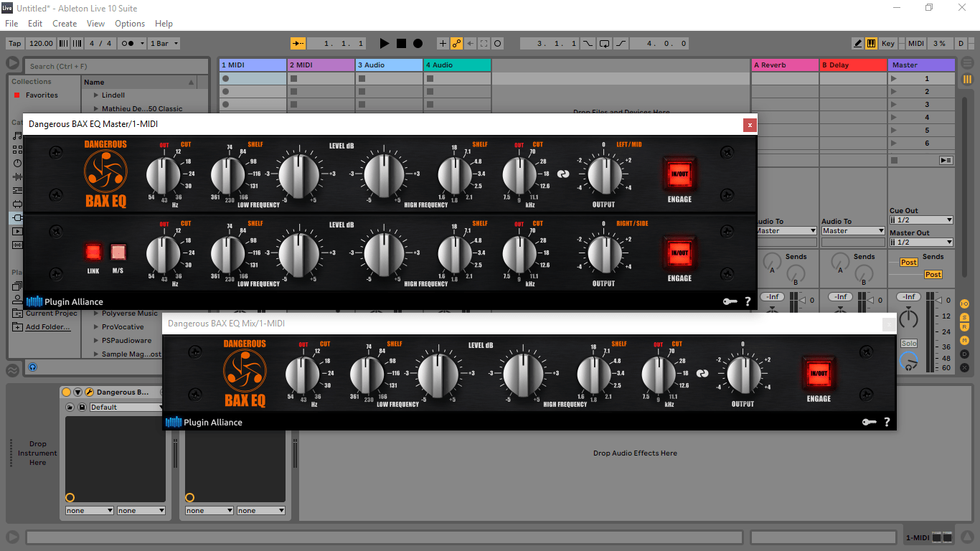Toggle Right/Side ENGAGE button in BAX EQ Master
Viewport: 980px width, 551px height.
point(679,253)
